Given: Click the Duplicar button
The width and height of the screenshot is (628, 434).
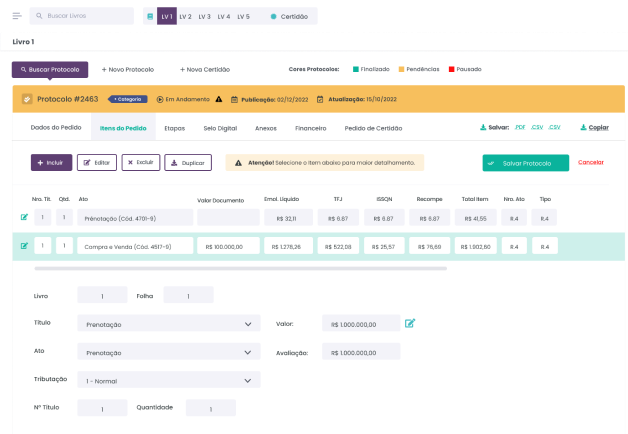Looking at the screenshot, I should 188,162.
